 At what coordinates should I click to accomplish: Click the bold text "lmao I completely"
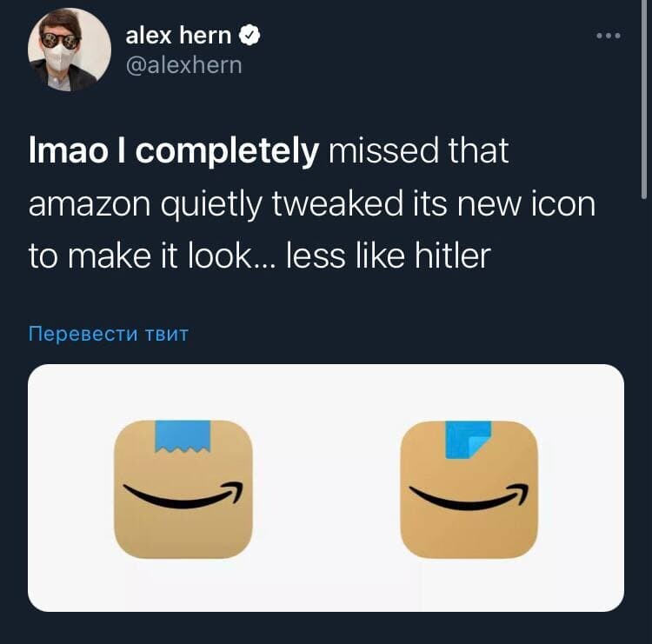coord(174,151)
